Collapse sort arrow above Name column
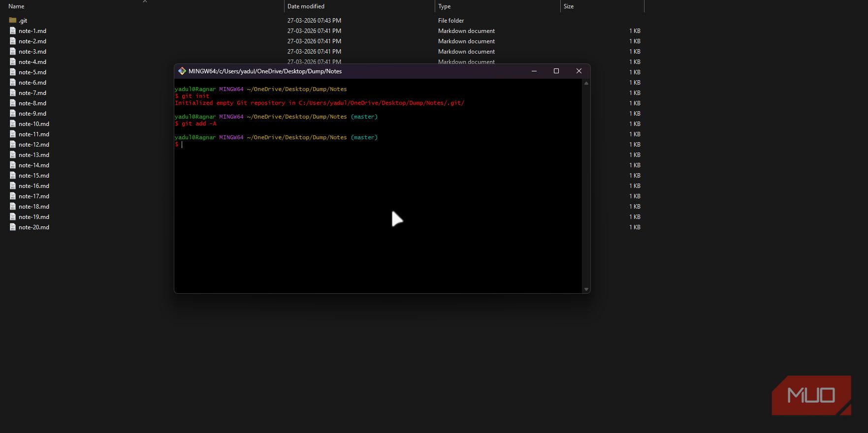Viewport: 868px width, 433px height. [145, 1]
